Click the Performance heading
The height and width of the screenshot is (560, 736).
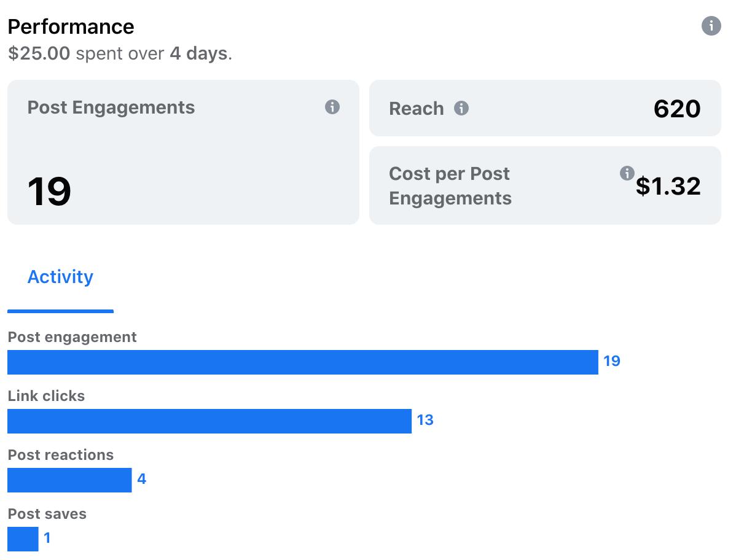[x=71, y=27]
